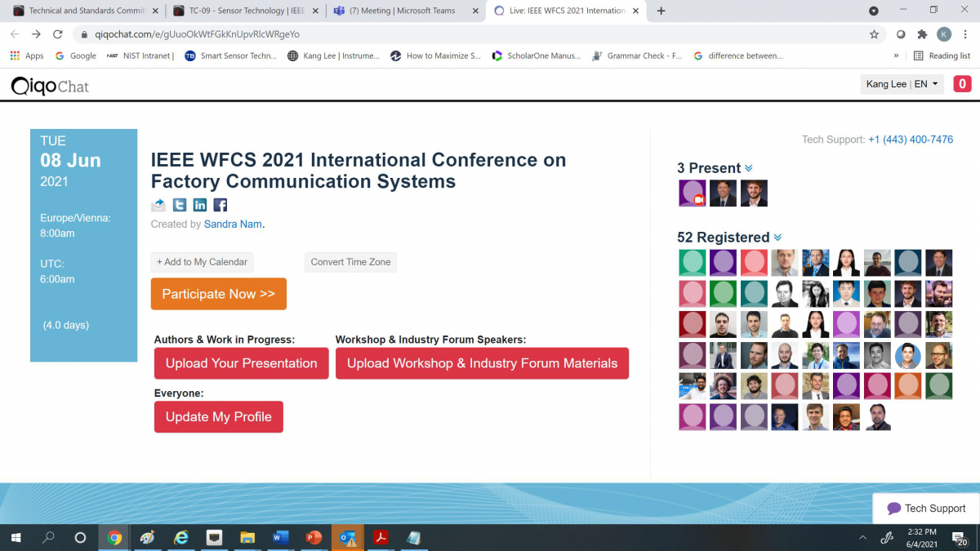Open the Grammar Check bookmark
The height and width of the screenshot is (551, 980).
coord(637,56)
